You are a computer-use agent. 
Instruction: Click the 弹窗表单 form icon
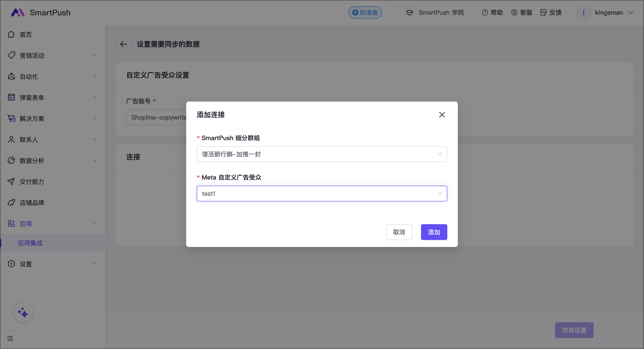point(11,97)
